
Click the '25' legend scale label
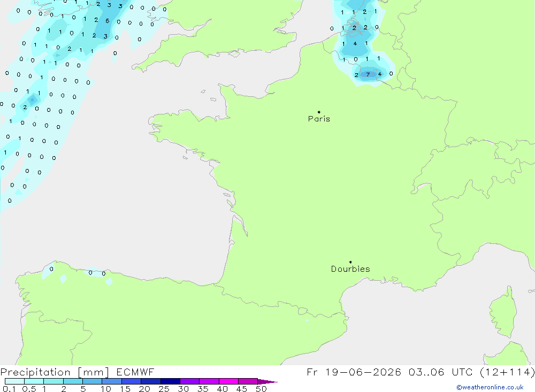pyautogui.click(x=164, y=389)
